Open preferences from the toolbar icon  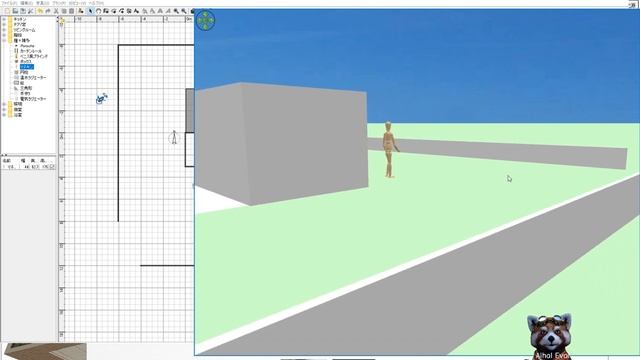[x=30, y=11]
